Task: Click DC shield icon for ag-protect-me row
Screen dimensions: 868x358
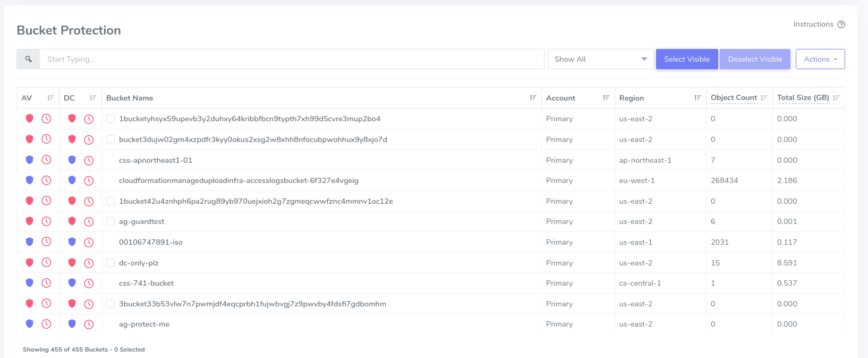Action: 72,323
